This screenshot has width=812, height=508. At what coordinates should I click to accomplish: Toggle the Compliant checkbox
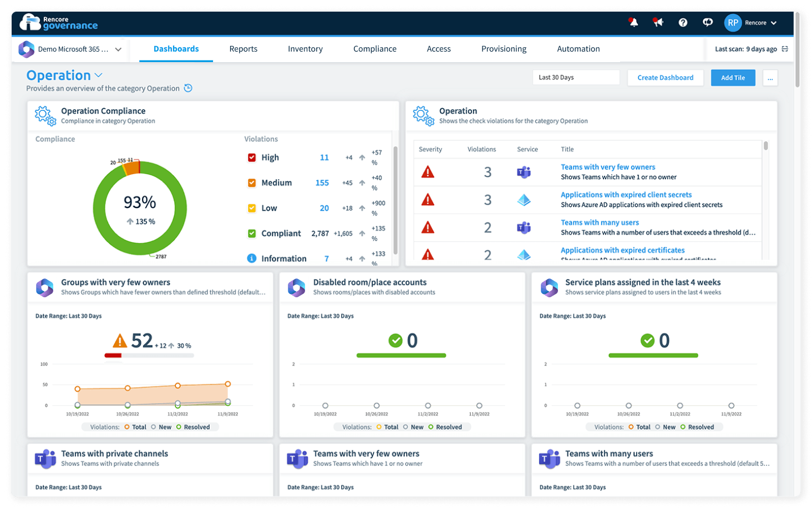tap(252, 233)
